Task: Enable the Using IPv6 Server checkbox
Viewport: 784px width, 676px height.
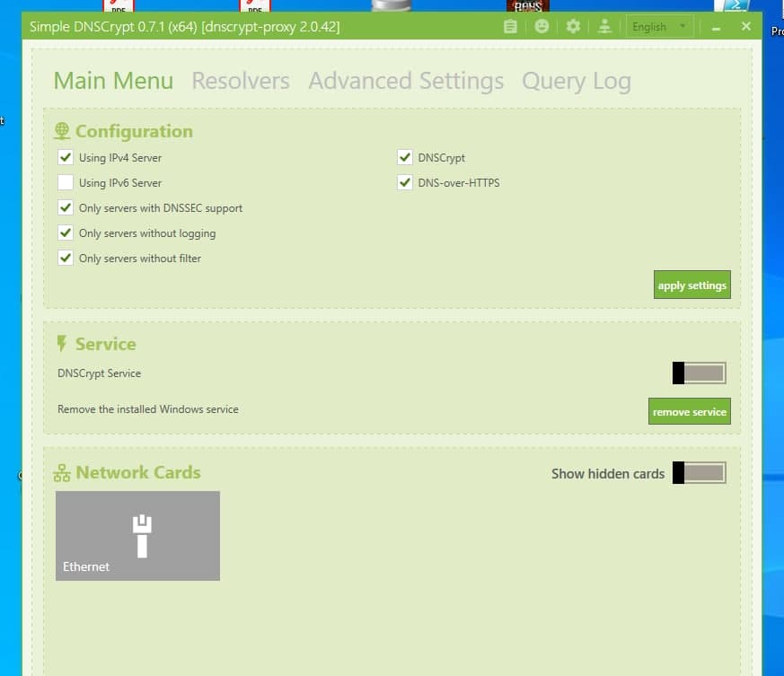Action: [x=66, y=183]
